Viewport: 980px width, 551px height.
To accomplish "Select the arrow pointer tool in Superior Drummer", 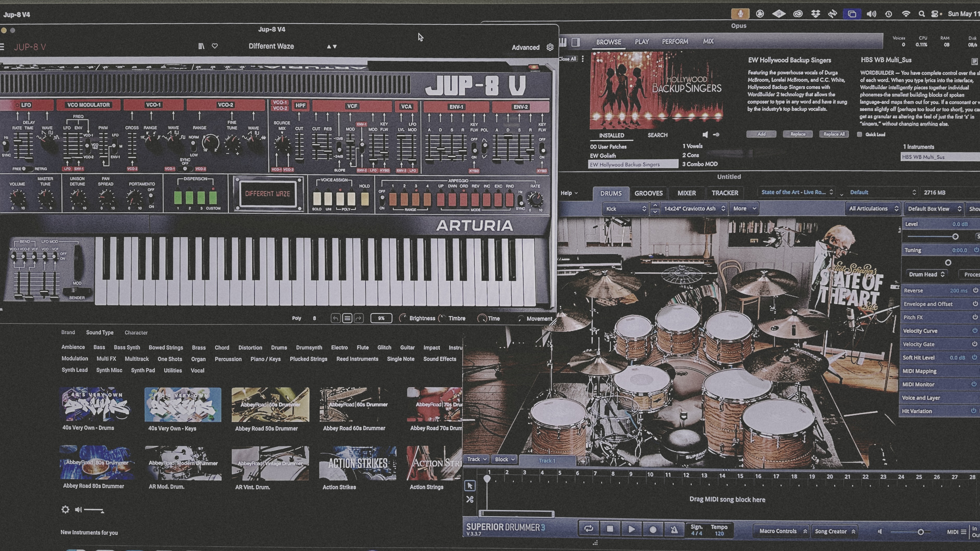I will (x=470, y=486).
